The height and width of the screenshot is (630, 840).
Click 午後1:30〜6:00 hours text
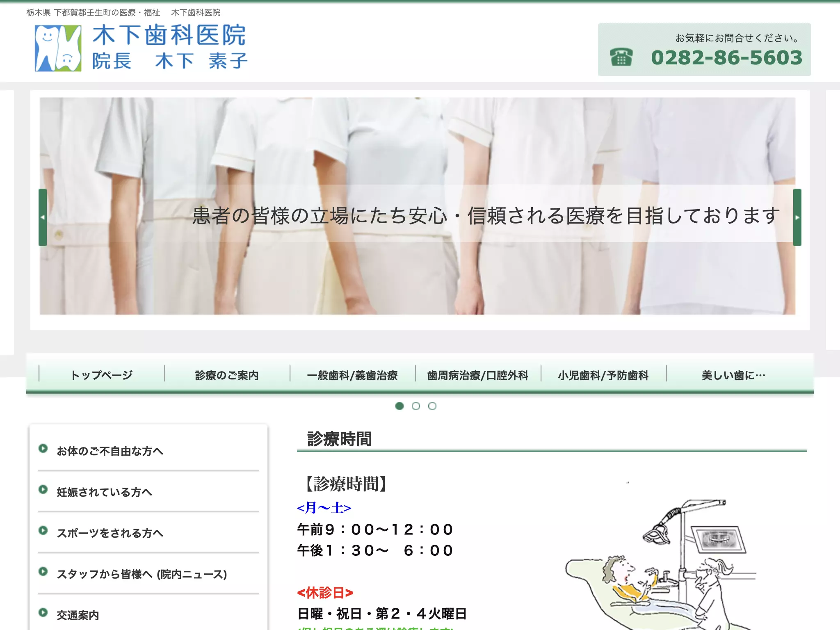click(375, 550)
